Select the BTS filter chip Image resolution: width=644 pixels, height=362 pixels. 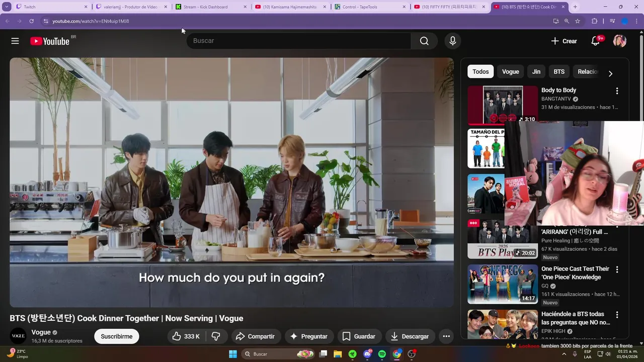click(x=559, y=71)
